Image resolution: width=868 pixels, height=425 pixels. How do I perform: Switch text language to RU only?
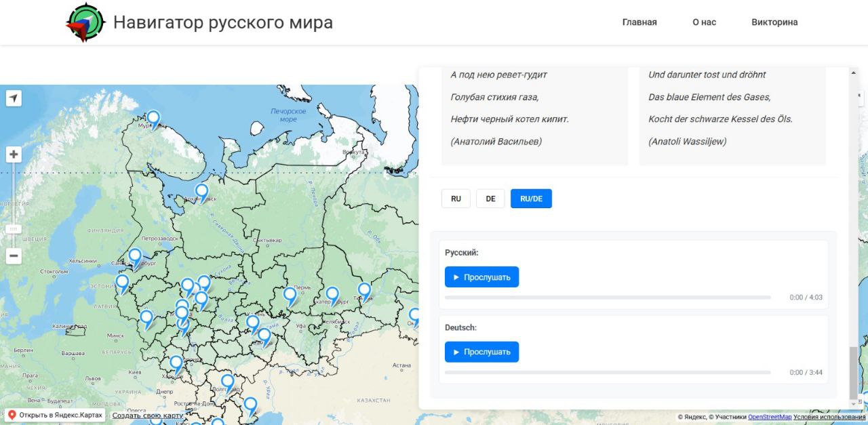(456, 199)
